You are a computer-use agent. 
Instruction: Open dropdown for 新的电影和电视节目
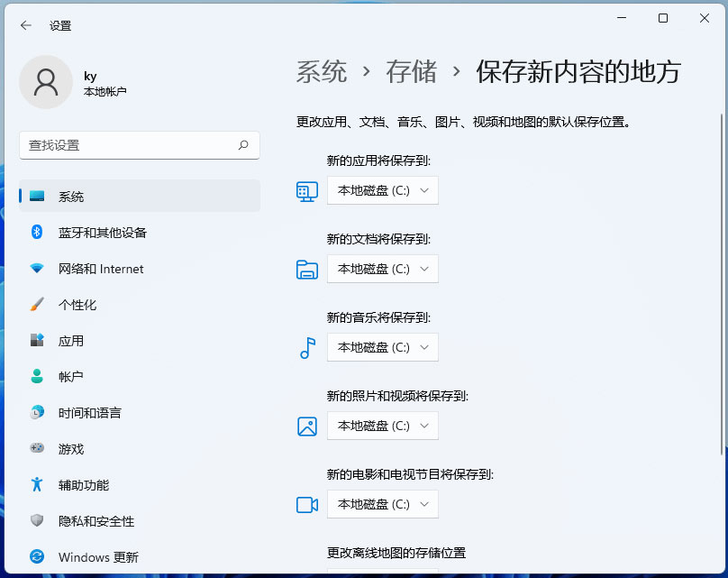[x=382, y=505]
